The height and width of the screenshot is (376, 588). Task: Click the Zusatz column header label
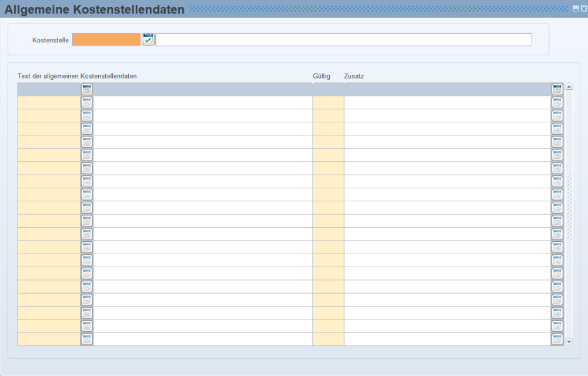pyautogui.click(x=354, y=76)
